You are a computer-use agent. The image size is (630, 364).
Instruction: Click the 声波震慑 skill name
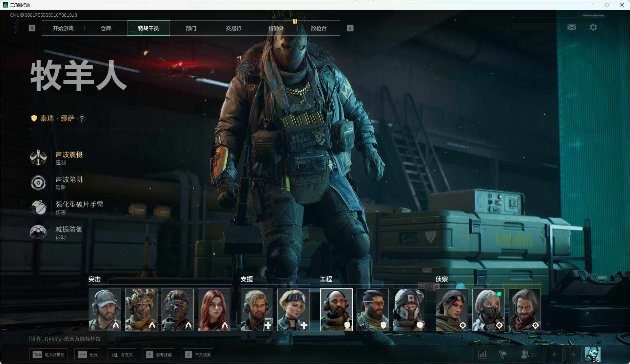click(69, 155)
